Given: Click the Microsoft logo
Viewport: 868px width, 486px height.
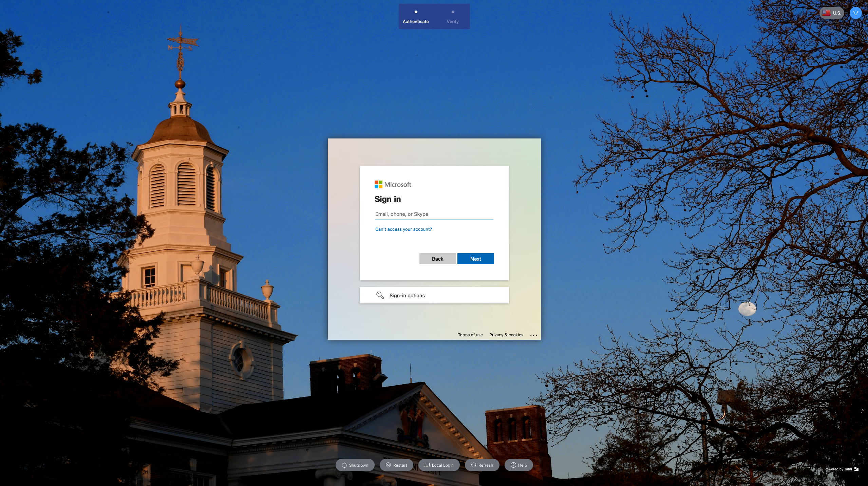Looking at the screenshot, I should coord(393,184).
